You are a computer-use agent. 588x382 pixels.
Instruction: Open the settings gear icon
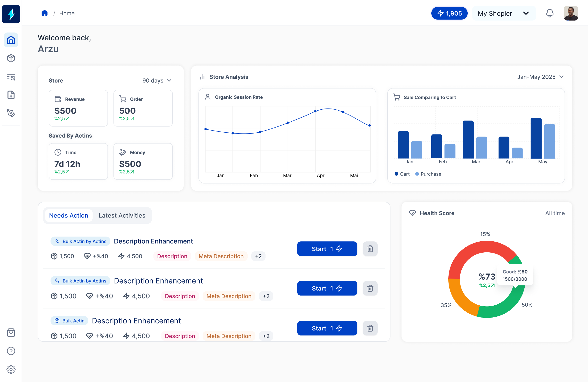tap(11, 369)
